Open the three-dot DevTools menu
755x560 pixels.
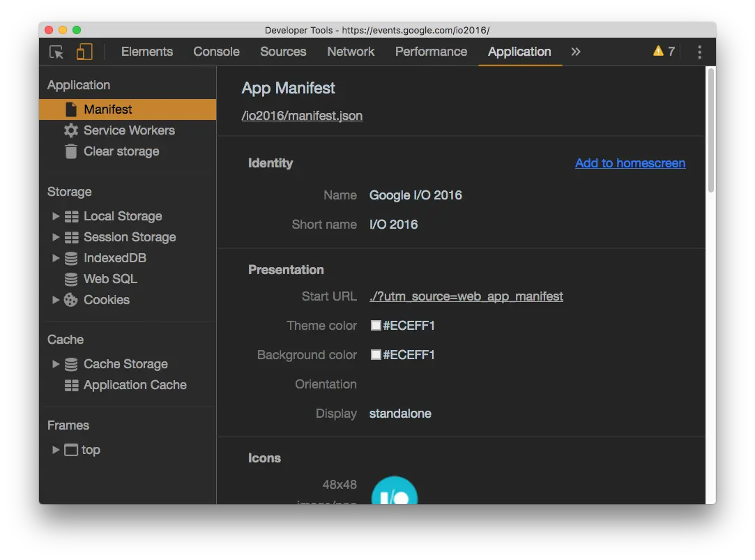click(x=699, y=52)
